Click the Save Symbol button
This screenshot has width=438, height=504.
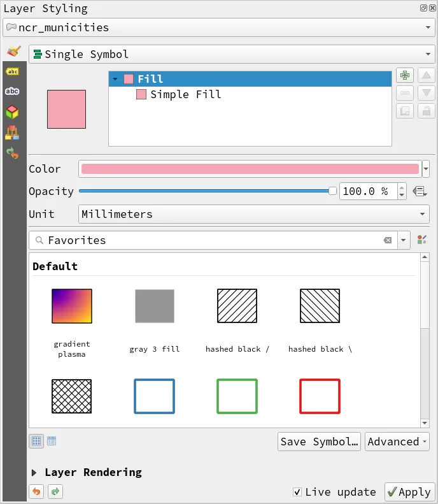point(319,442)
